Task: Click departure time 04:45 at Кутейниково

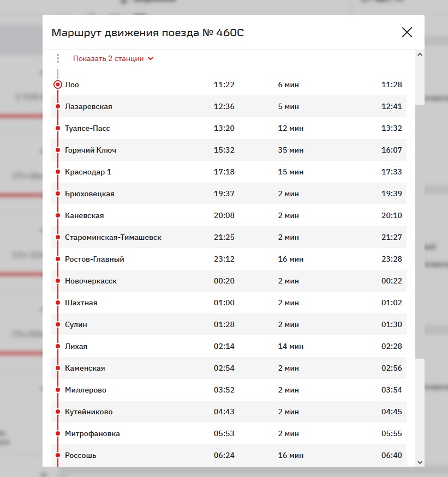Action: click(x=392, y=412)
